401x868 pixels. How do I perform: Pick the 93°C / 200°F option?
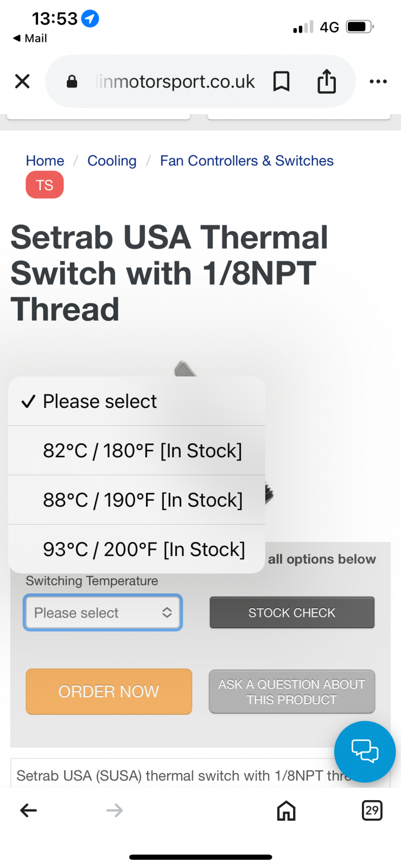coord(143,550)
